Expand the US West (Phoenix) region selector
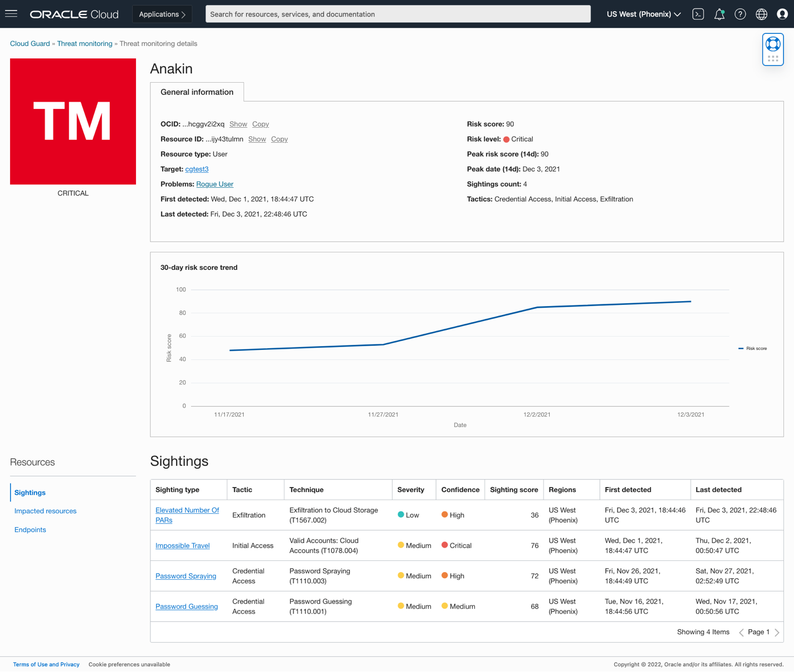The height and width of the screenshot is (672, 794). [644, 14]
